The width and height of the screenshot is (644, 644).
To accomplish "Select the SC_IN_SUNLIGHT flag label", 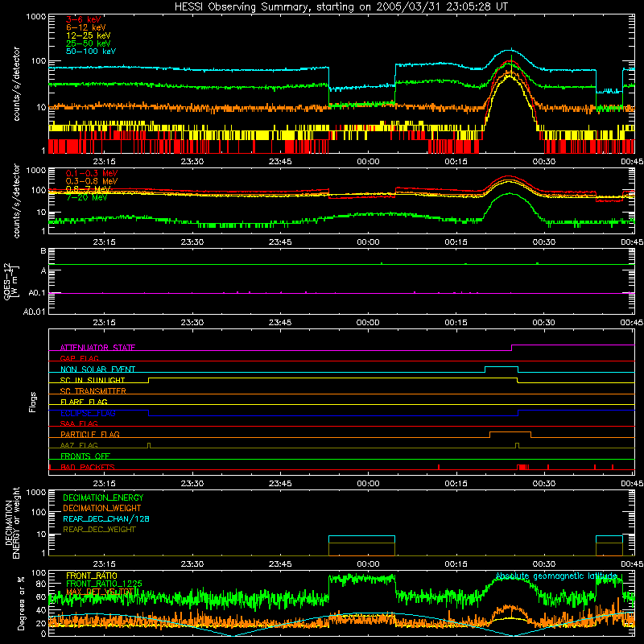I will tap(93, 380).
